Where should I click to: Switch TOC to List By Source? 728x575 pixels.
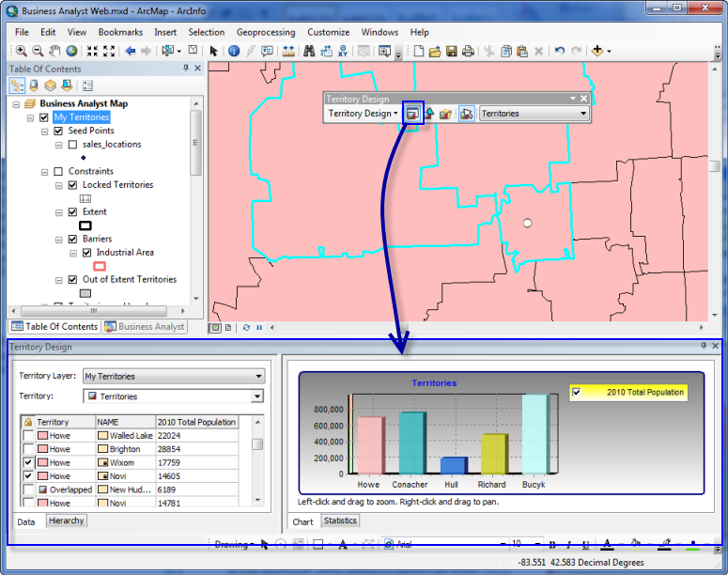(x=34, y=85)
